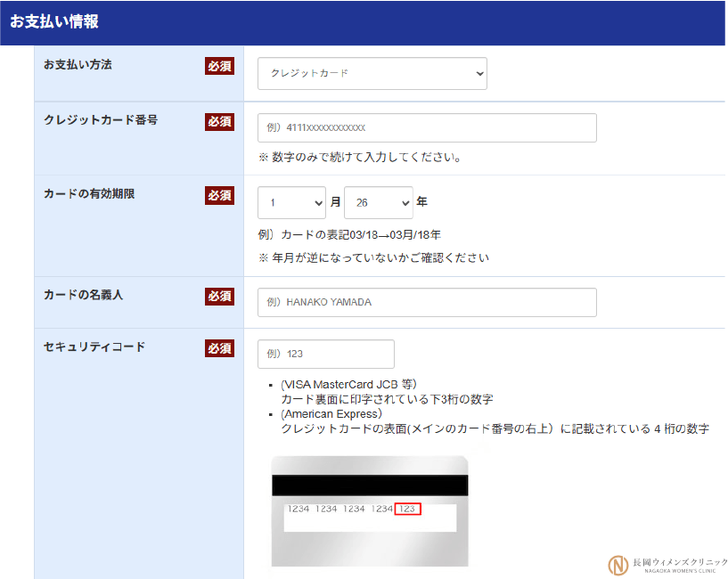Image resolution: width=728 pixels, height=579 pixels.
Task: Click the American Express text about the 4 桁の数字
Action: [x=495, y=428]
